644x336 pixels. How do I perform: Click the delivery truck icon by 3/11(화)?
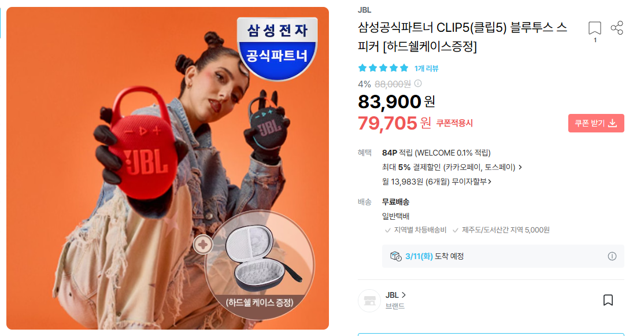click(x=395, y=256)
